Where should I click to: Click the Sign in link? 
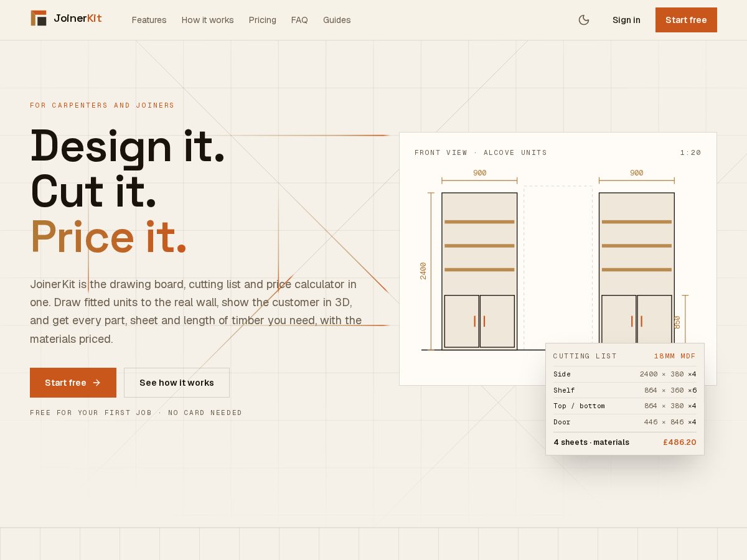[x=626, y=20]
